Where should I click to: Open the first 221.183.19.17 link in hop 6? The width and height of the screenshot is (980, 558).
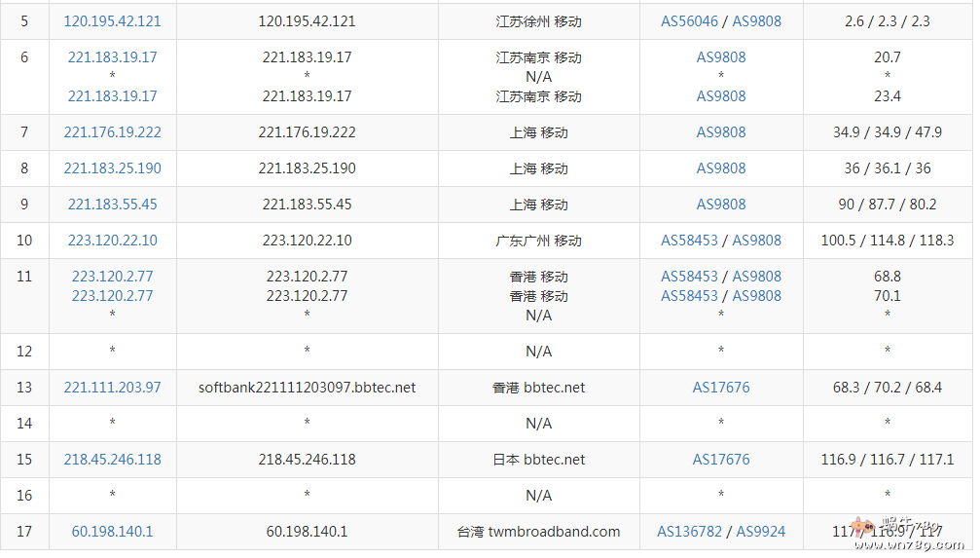pos(113,57)
